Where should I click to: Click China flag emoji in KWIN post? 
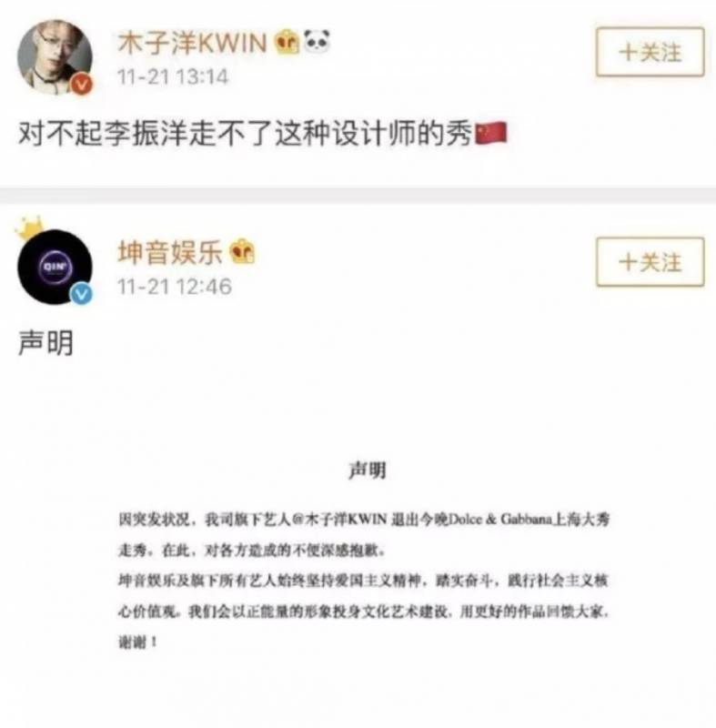tap(491, 133)
